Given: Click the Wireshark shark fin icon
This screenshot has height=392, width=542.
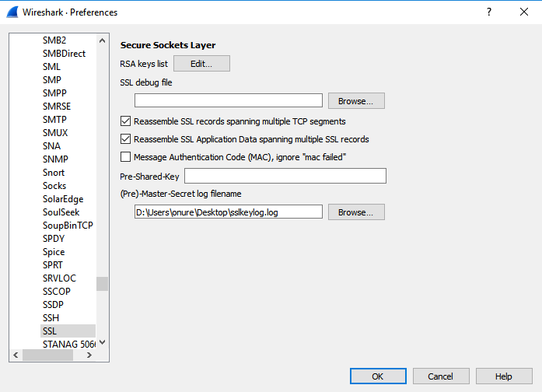Looking at the screenshot, I should click(12, 12).
